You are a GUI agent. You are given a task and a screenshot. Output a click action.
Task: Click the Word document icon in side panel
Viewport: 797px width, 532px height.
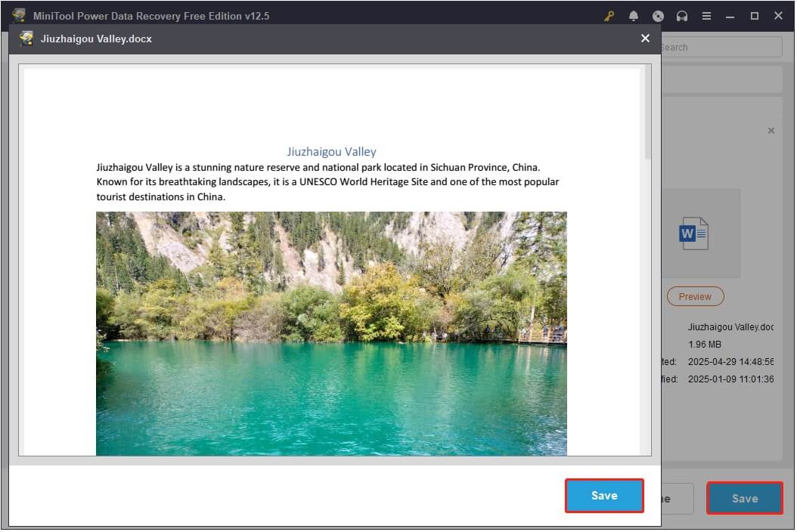pyautogui.click(x=693, y=234)
